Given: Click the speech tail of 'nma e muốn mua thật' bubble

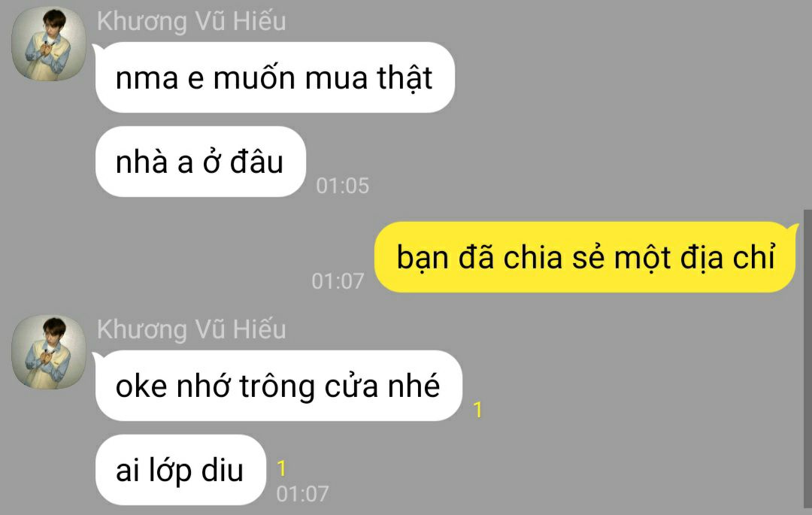Looking at the screenshot, I should point(97,49).
